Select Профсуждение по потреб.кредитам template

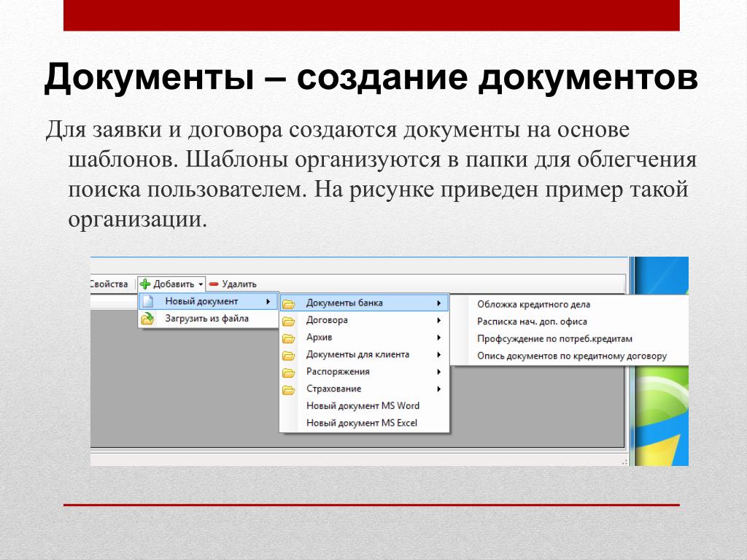[x=570, y=338]
